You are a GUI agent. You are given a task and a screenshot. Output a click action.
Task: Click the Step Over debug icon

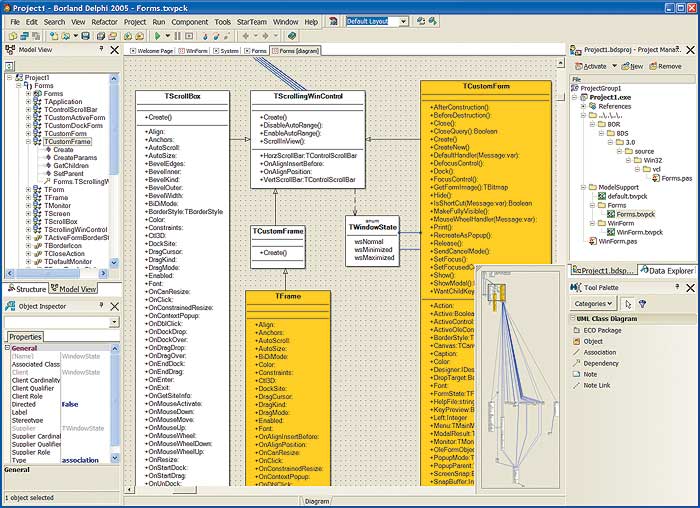[216, 36]
